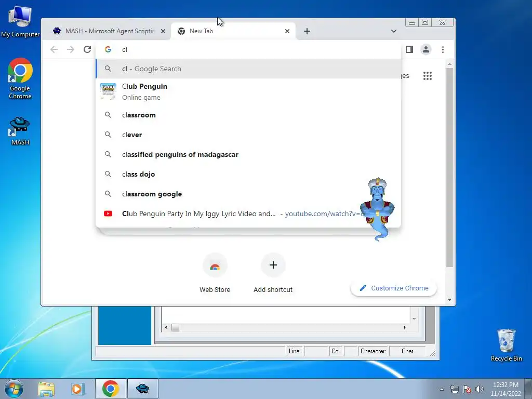Click the volume speaker tray icon
The height and width of the screenshot is (399, 532).
click(479, 389)
